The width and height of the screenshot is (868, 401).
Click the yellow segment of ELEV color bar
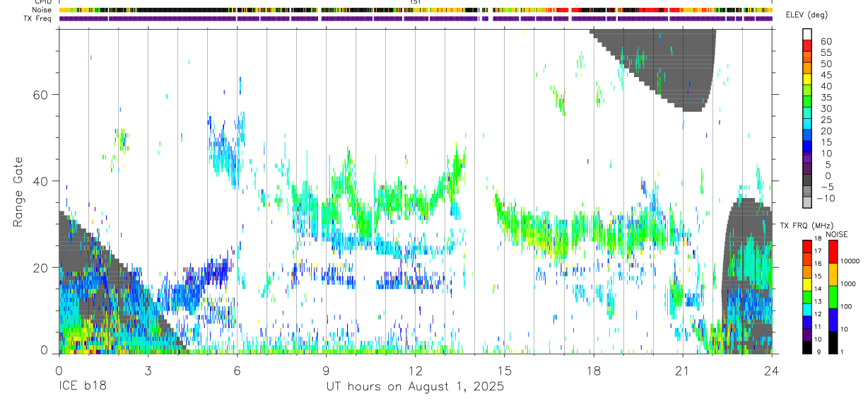807,79
